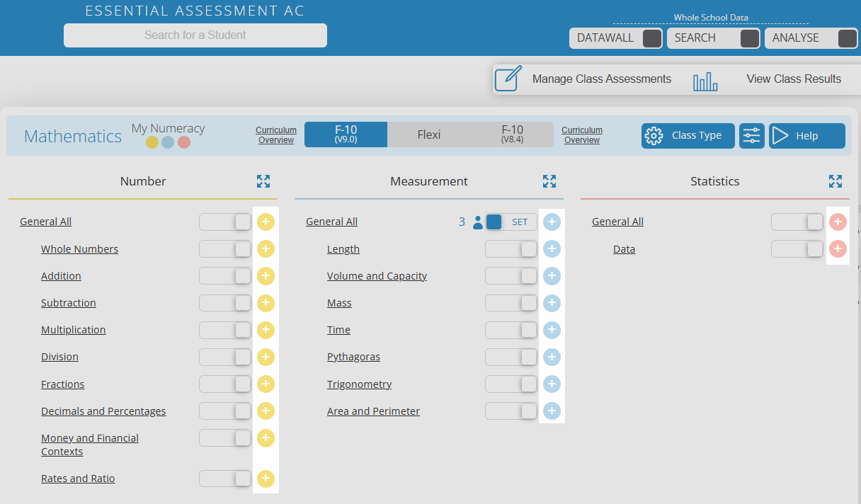Select the F-10 (V8.4) curriculum tab
This screenshot has height=504, width=861.
tap(512, 134)
